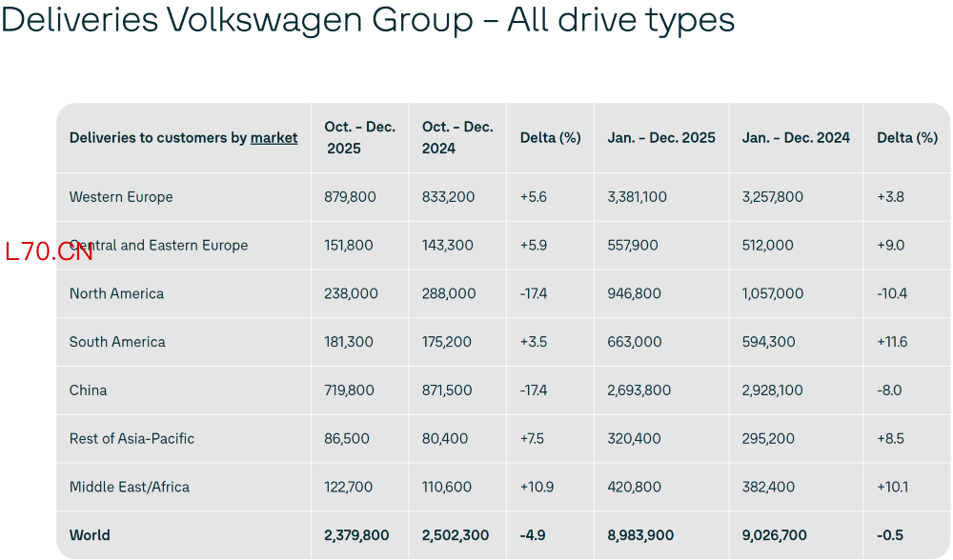Viewport: 953px width, 560px height.
Task: Click the bold 'World' total row label
Action: (90, 535)
